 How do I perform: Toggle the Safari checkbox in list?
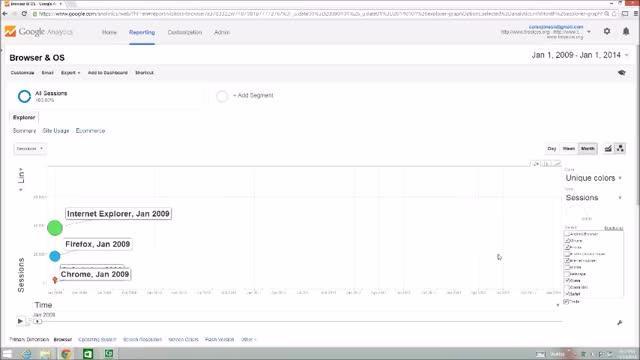[x=567, y=294]
